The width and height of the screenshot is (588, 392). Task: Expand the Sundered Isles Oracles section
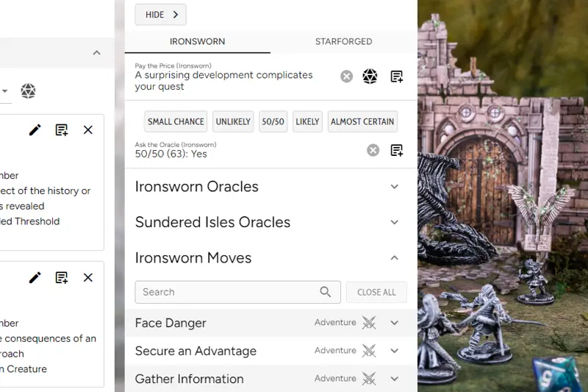pyautogui.click(x=395, y=222)
